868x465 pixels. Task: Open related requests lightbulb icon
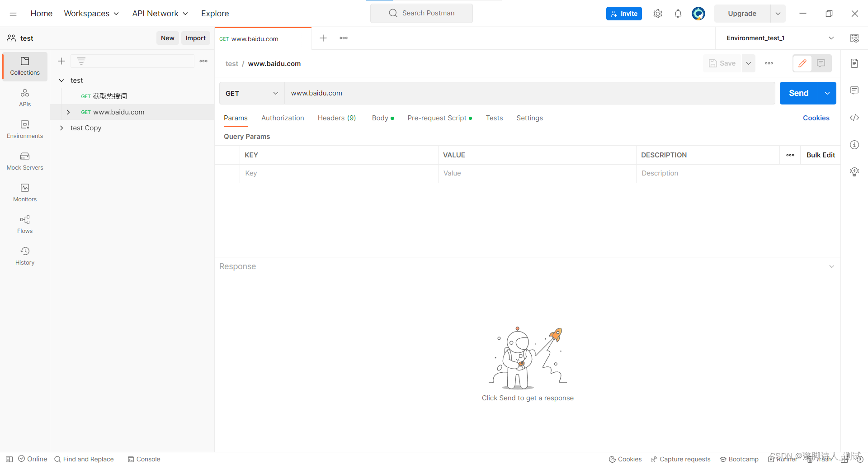854,172
